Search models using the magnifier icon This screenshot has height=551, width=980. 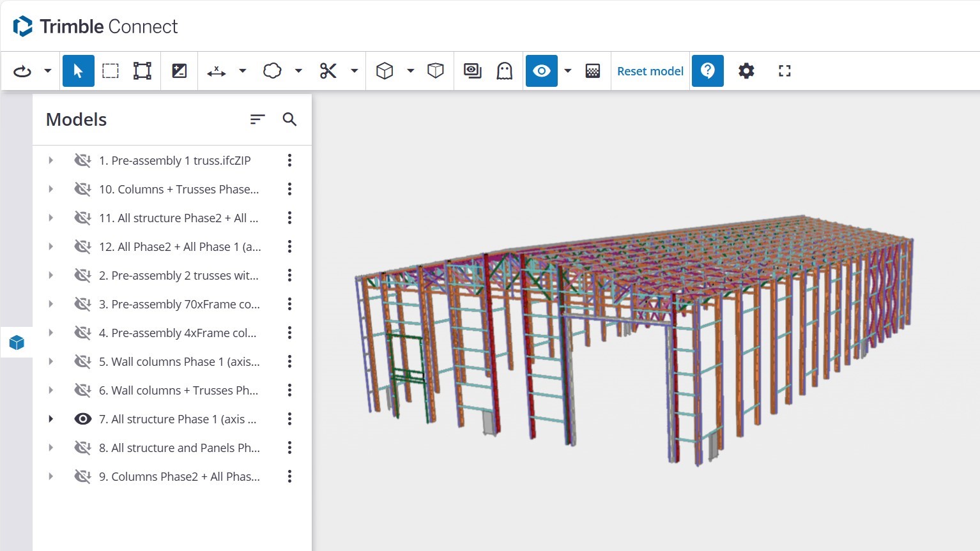coord(289,119)
